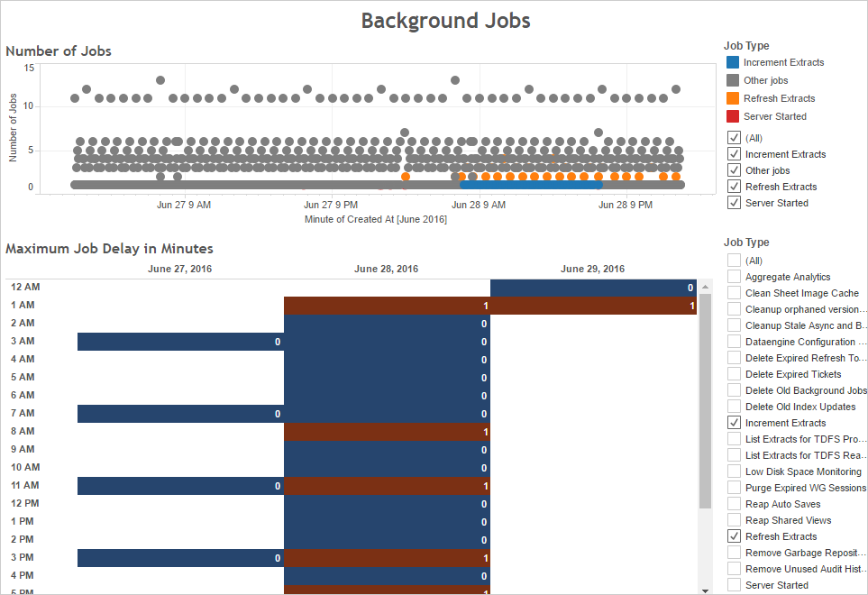The width and height of the screenshot is (868, 595).
Task: Enable Low Disk Space Monitoring filter
Action: (x=734, y=471)
